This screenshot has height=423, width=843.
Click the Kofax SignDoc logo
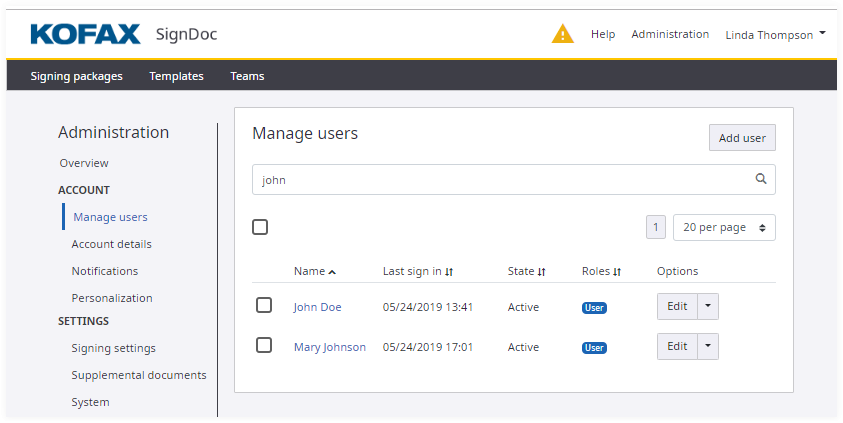[x=124, y=34]
